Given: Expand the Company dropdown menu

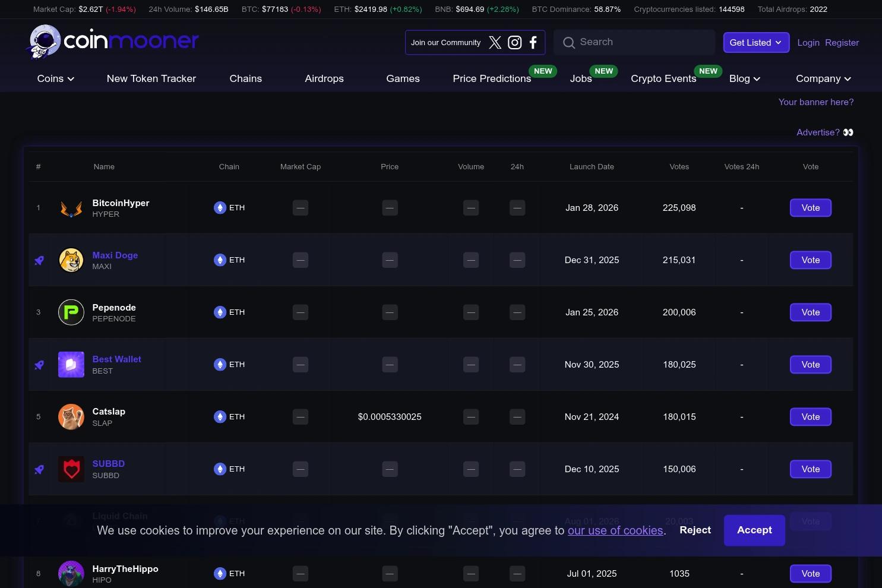Looking at the screenshot, I should [x=824, y=78].
